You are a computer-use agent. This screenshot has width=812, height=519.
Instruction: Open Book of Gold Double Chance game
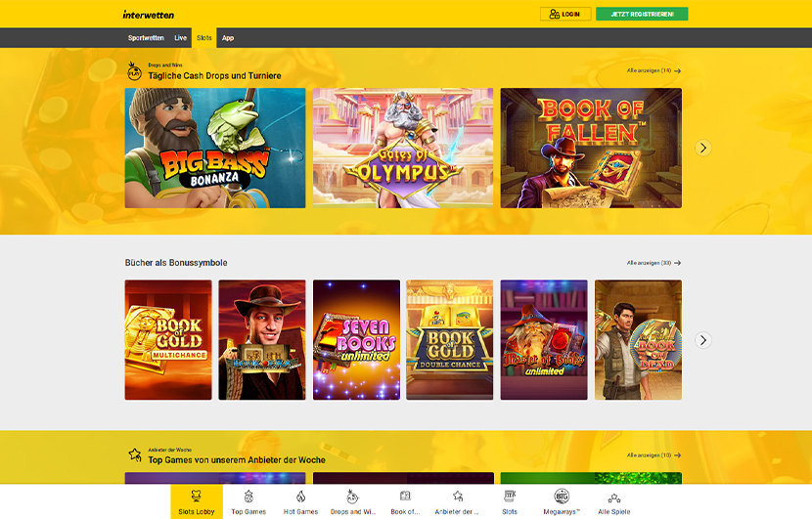[449, 340]
